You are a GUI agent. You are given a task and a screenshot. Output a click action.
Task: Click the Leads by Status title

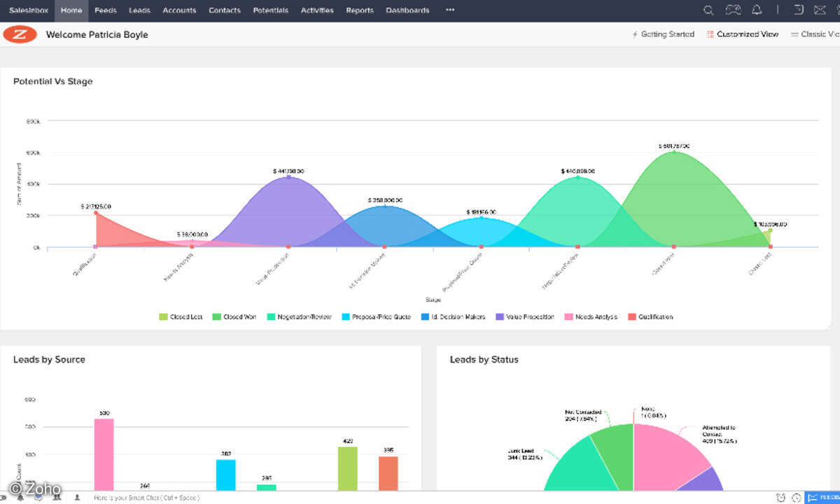click(484, 359)
